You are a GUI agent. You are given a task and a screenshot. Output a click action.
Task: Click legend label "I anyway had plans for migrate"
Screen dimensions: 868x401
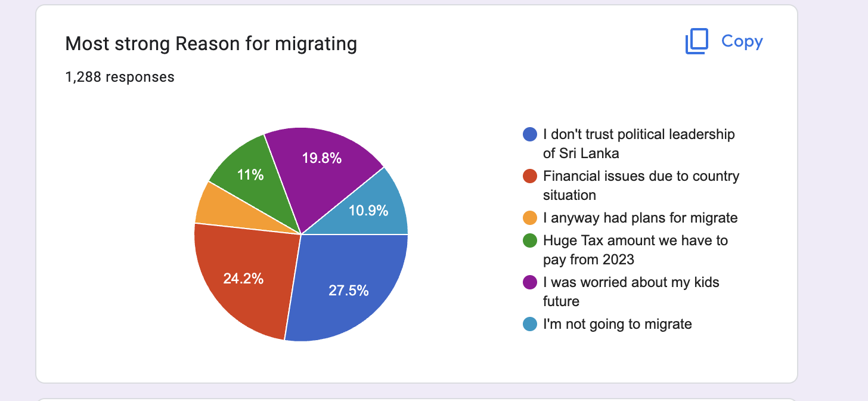640,218
